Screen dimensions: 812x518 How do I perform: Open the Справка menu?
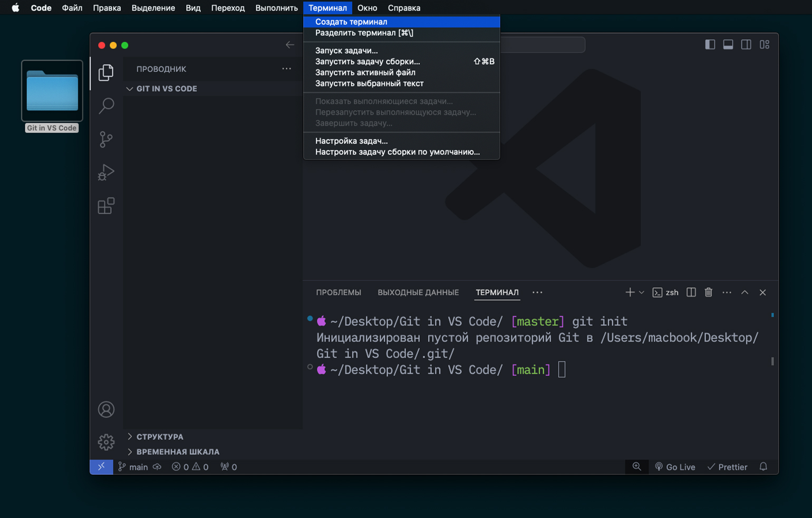pos(404,8)
